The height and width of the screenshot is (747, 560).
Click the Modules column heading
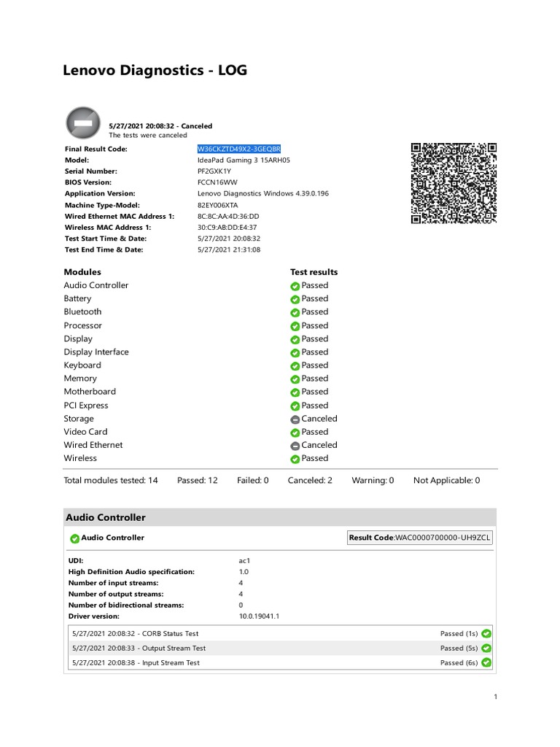[x=82, y=272]
